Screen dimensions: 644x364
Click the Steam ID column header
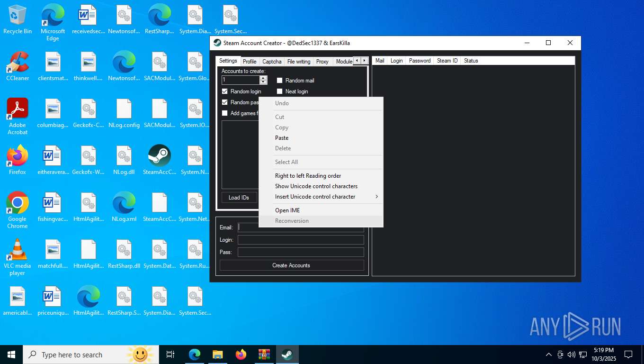447,61
